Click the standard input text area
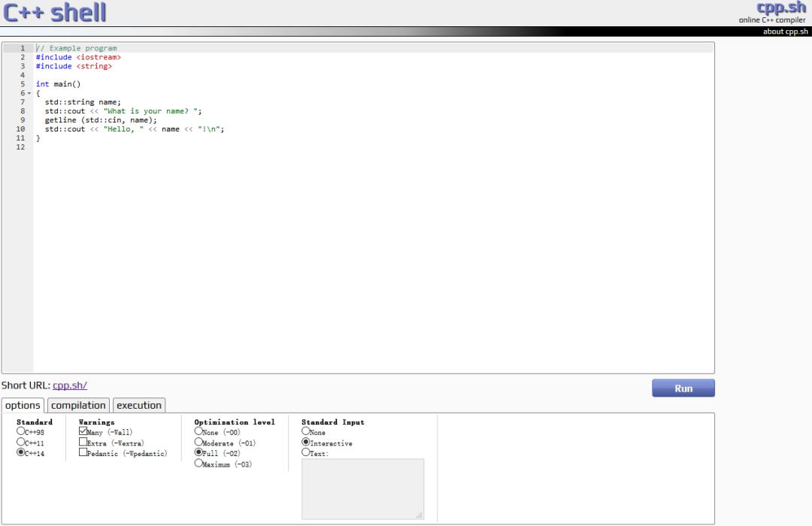 point(362,488)
